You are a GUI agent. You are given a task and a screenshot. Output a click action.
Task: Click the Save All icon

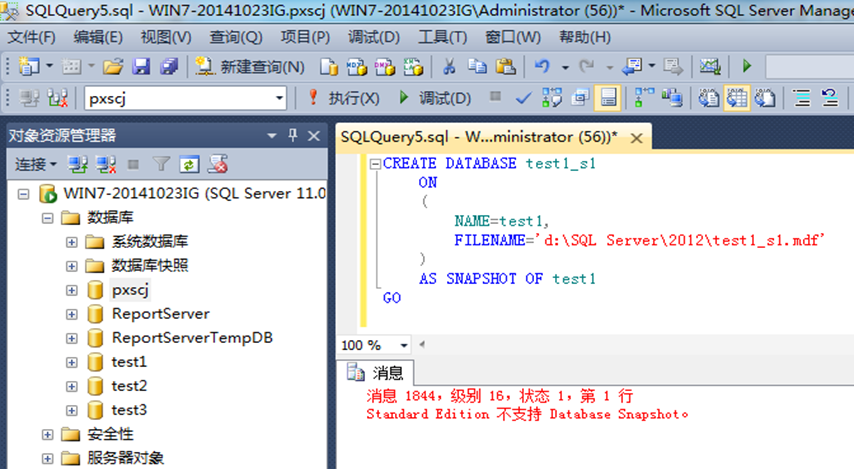point(169,66)
